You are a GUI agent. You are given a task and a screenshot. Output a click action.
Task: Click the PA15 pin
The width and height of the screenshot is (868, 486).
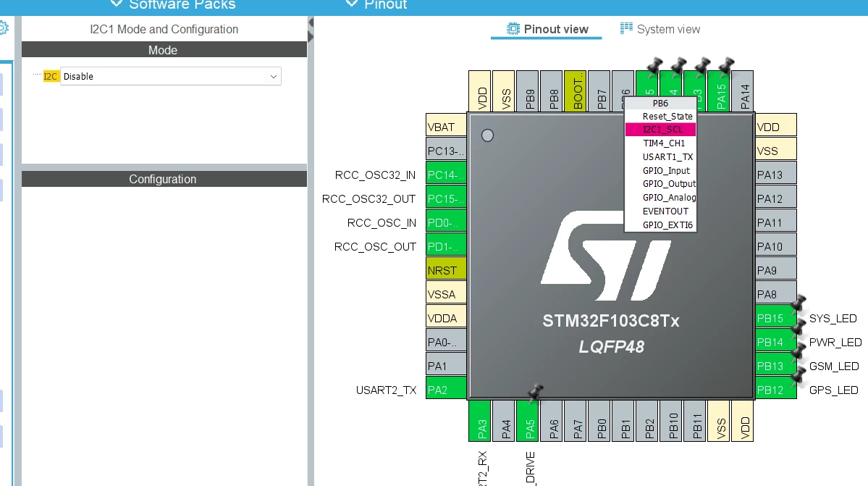719,91
